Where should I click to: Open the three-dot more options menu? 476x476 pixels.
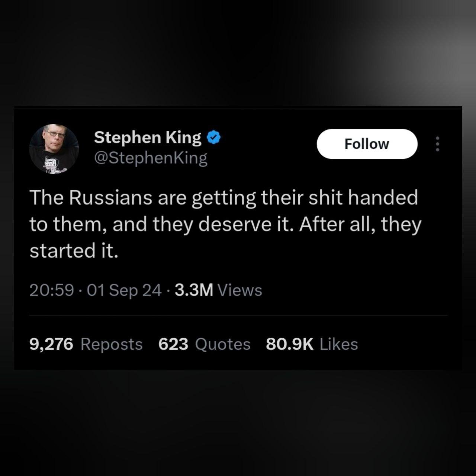[x=438, y=144]
